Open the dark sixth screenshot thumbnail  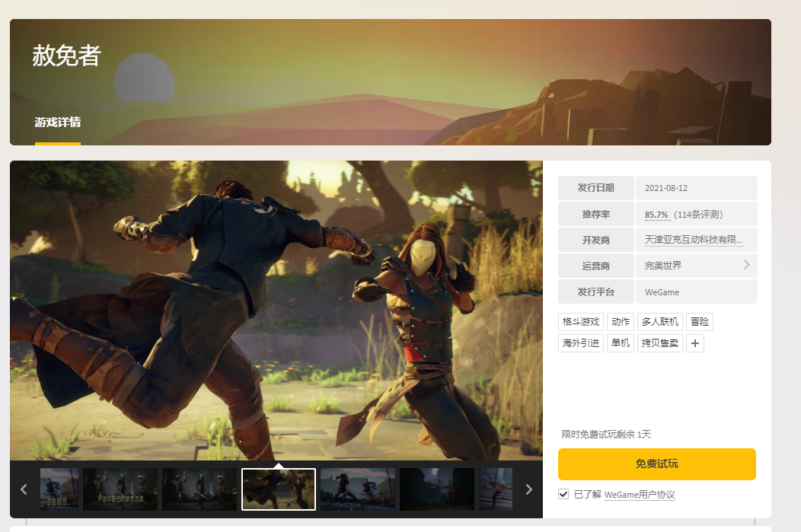(437, 489)
